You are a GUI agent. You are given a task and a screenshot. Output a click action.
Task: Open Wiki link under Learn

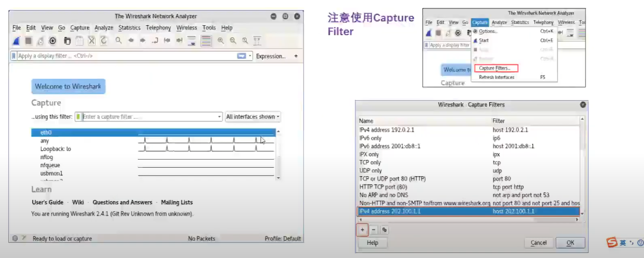[x=78, y=202]
